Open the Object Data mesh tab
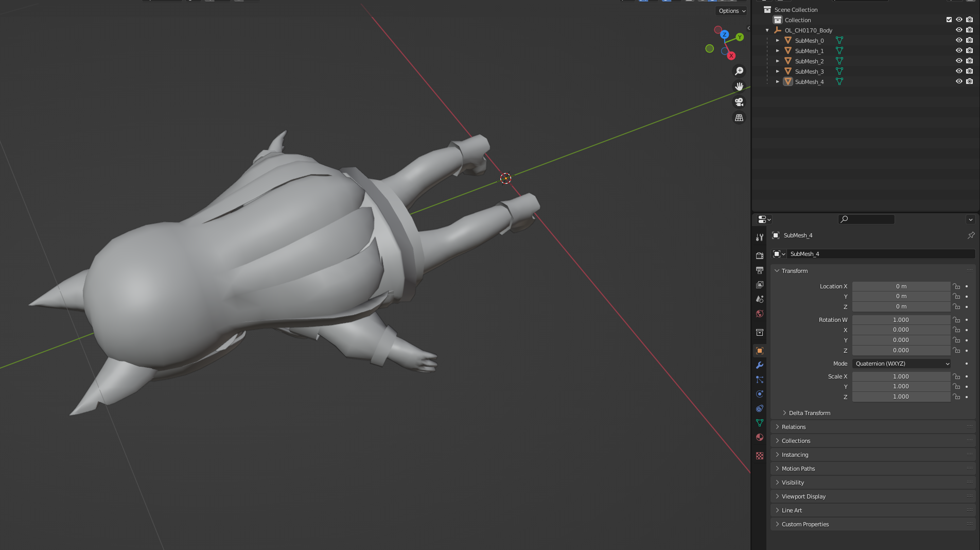The image size is (980, 550). point(760,423)
